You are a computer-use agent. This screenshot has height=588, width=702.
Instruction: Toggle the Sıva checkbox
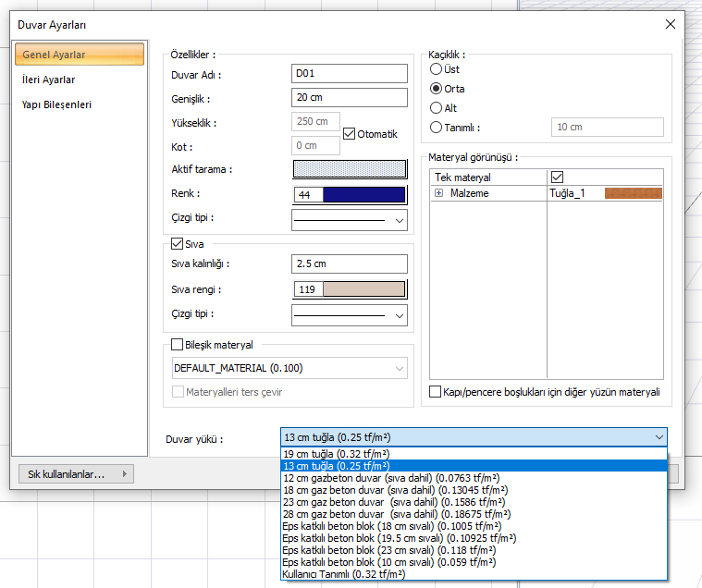click(x=177, y=244)
